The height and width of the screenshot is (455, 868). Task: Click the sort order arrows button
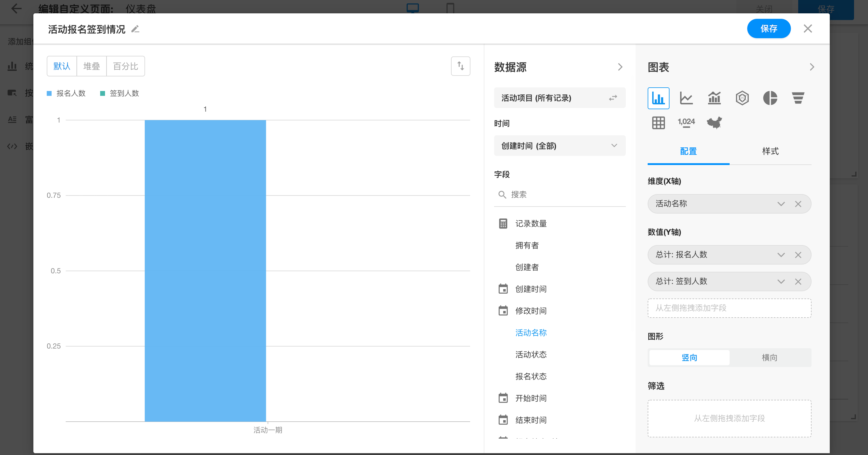[x=460, y=66]
